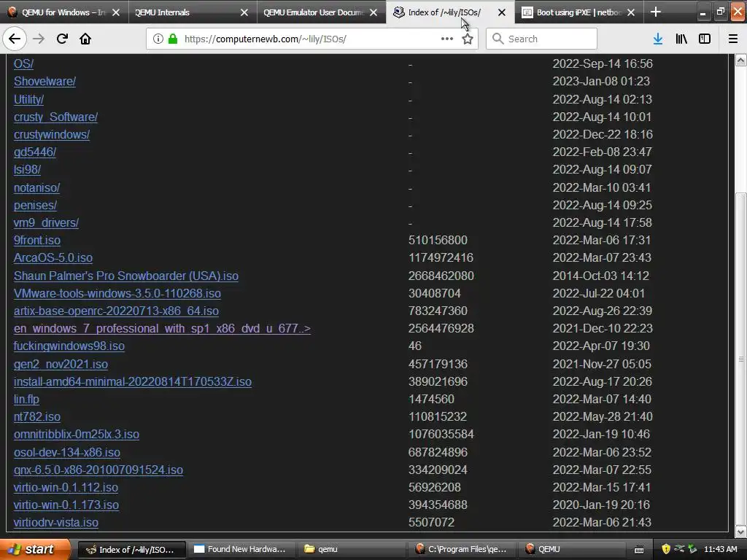Open the Firefox home page
Screen dimensions: 747x560
pos(85,39)
